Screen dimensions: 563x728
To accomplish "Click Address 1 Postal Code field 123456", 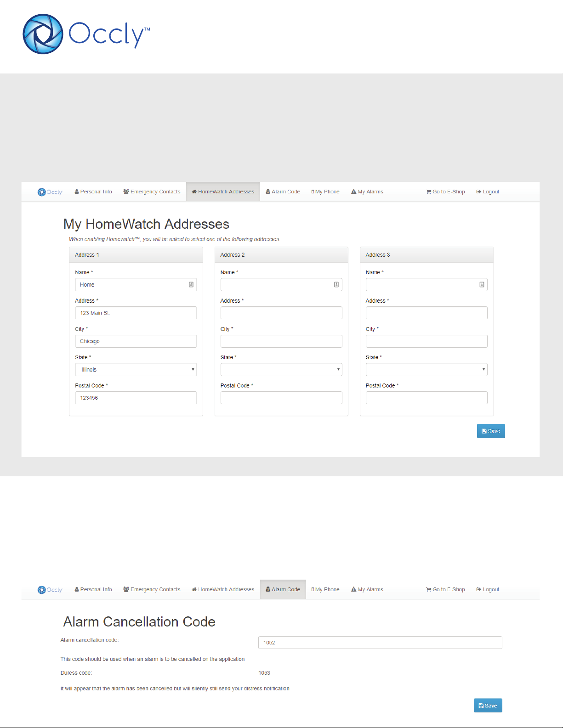I will tap(136, 398).
